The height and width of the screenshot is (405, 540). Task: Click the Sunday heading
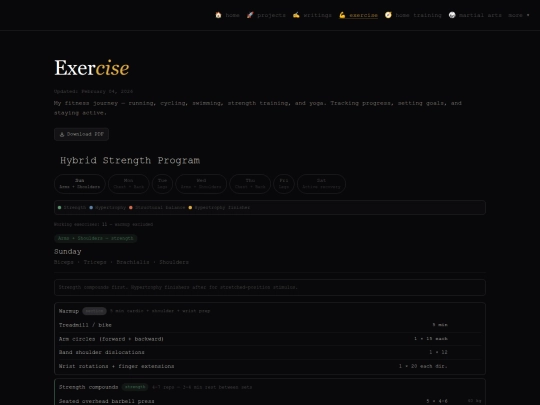[x=68, y=251]
